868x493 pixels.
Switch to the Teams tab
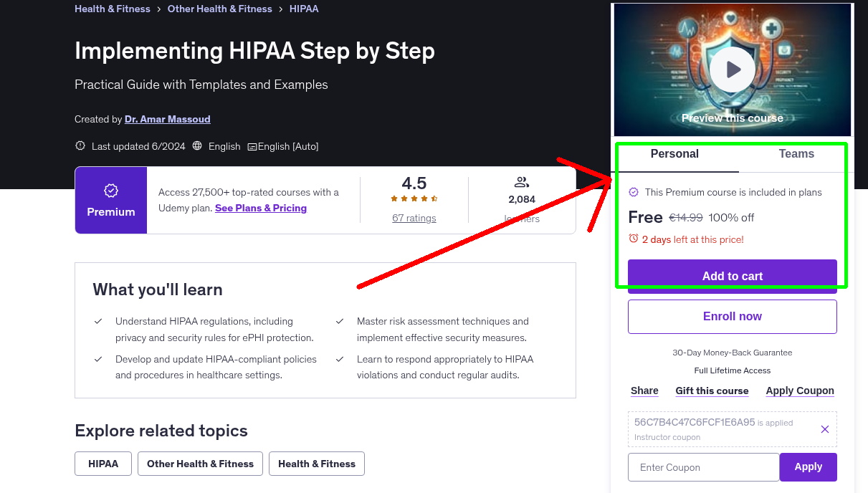click(796, 153)
